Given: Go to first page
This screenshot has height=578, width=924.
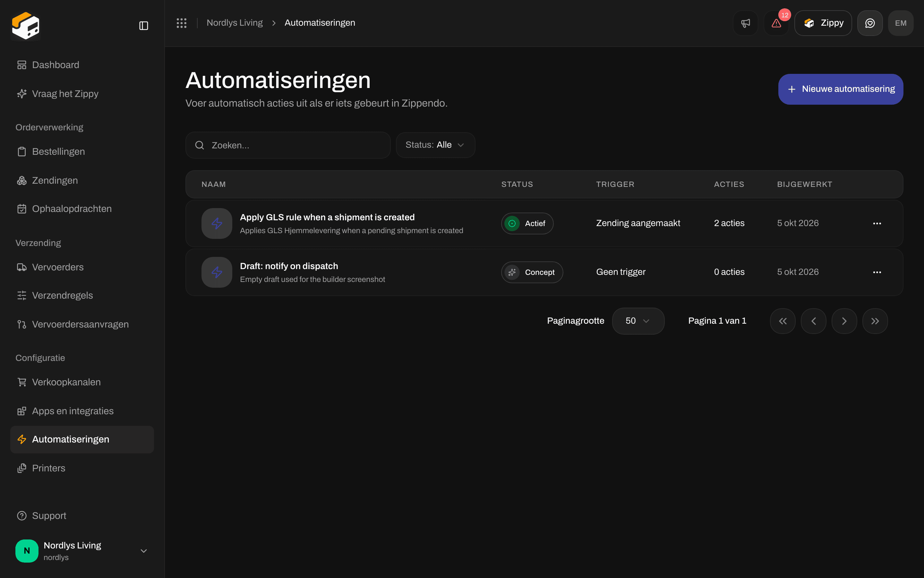Looking at the screenshot, I should click(x=783, y=321).
